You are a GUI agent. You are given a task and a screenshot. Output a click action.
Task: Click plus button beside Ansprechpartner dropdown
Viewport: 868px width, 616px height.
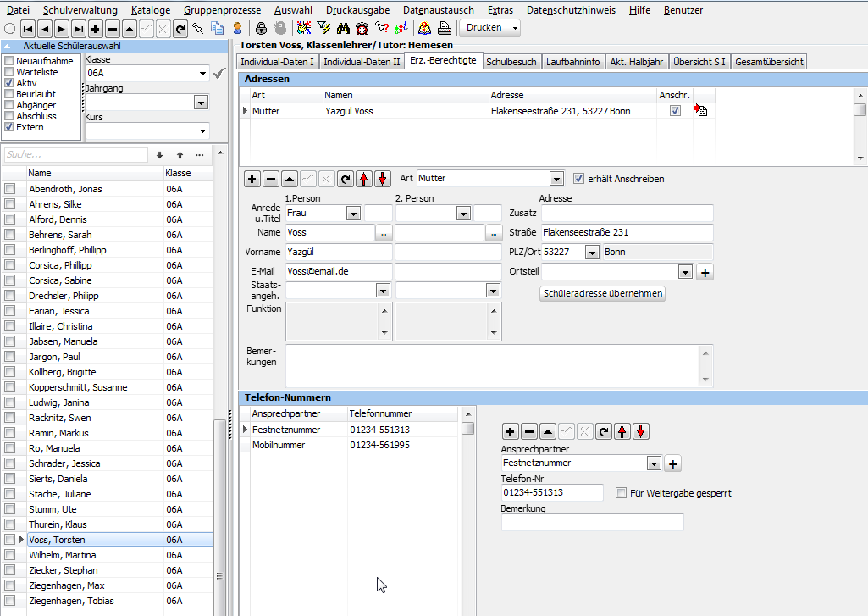click(x=673, y=464)
